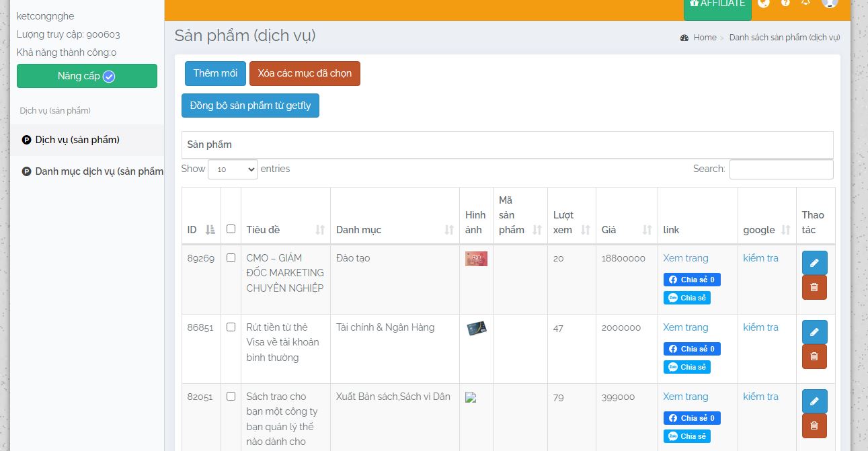Image resolution: width=868 pixels, height=451 pixels.
Task: Click the green Nâng cấp upgrade button
Action: tap(87, 76)
